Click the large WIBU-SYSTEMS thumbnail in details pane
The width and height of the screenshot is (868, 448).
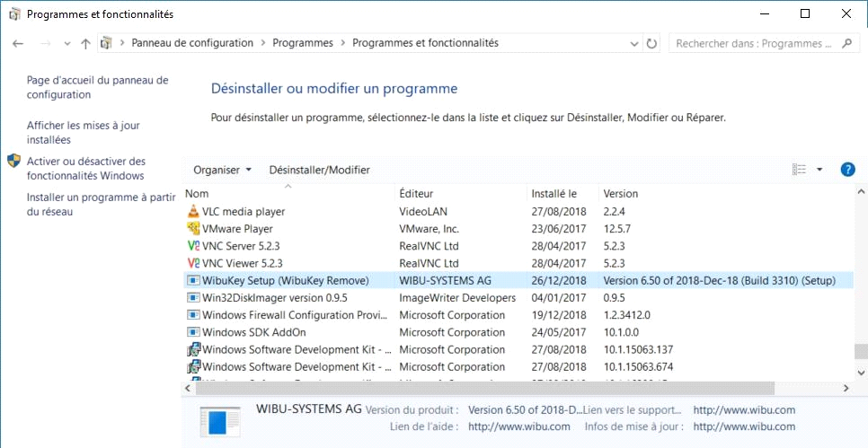220,423
